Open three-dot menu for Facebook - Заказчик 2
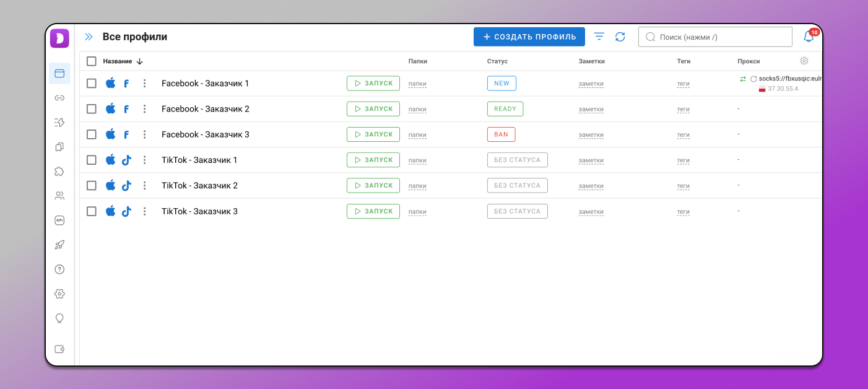 click(x=144, y=109)
